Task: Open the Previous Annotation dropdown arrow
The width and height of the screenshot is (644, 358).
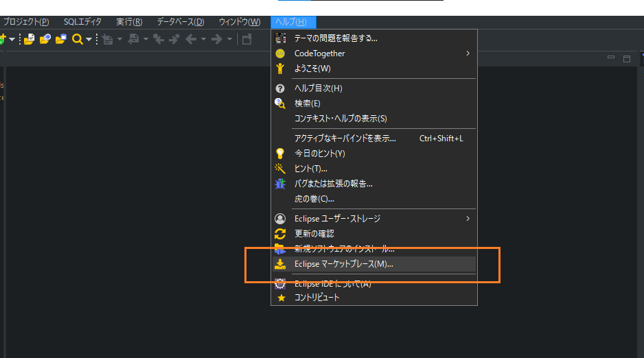Action: point(146,39)
